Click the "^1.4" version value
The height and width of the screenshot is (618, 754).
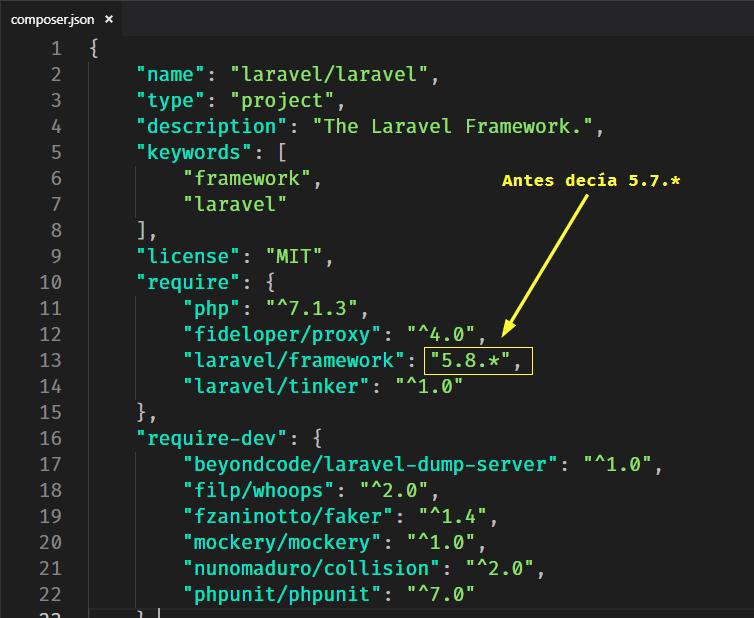tap(452, 516)
